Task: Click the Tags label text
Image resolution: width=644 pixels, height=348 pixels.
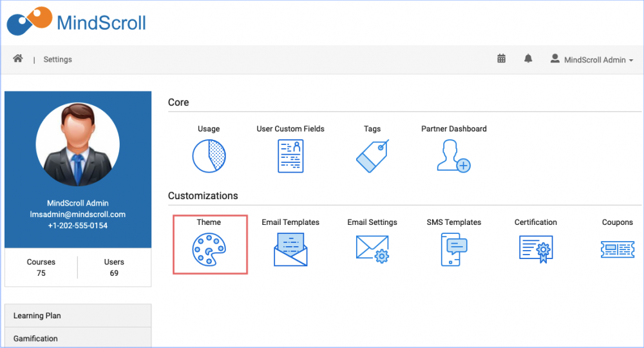Action: pos(372,129)
